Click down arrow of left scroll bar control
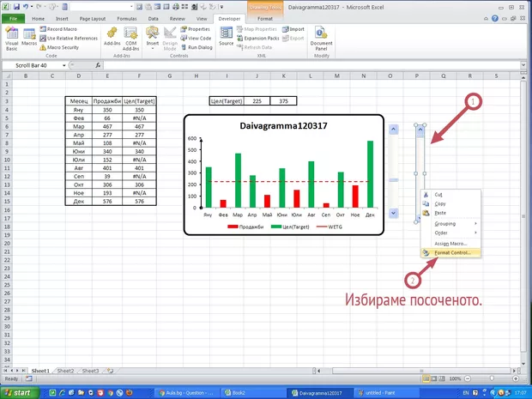The height and width of the screenshot is (399, 532). [394, 213]
